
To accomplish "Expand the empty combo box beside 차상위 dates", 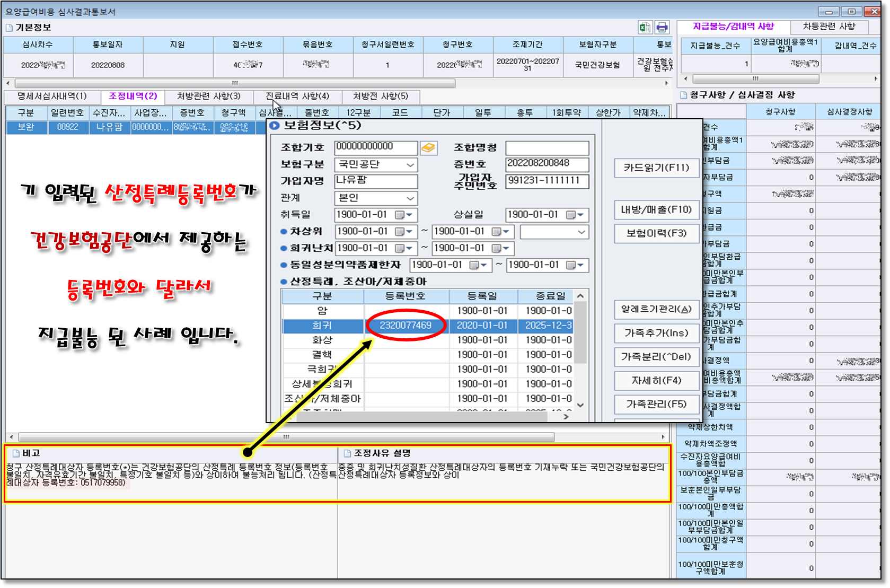I will click(x=581, y=232).
